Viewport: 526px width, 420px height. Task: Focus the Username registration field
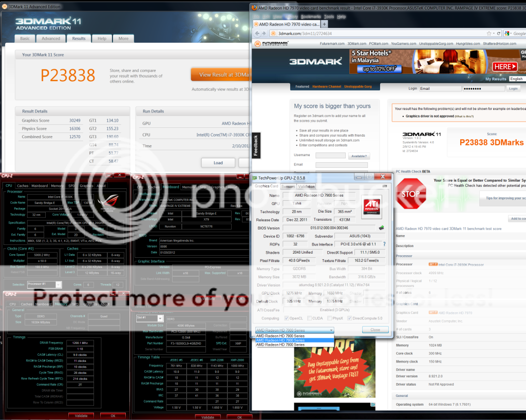(x=330, y=156)
